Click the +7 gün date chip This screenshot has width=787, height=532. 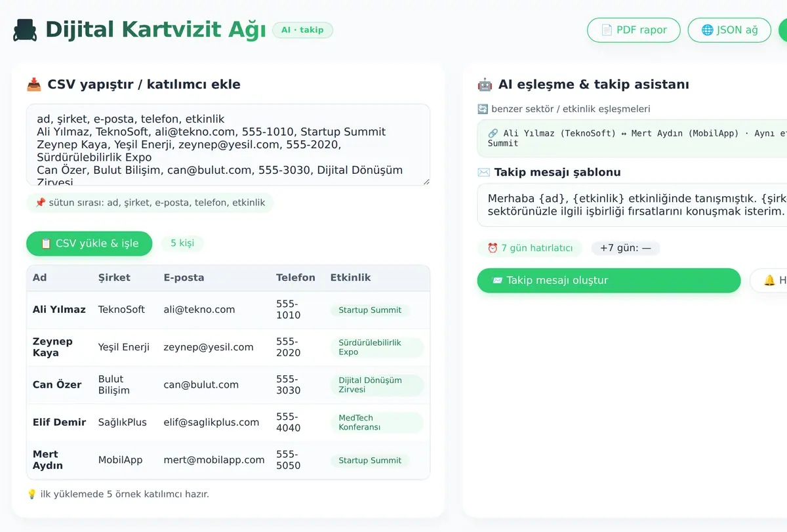pos(626,248)
